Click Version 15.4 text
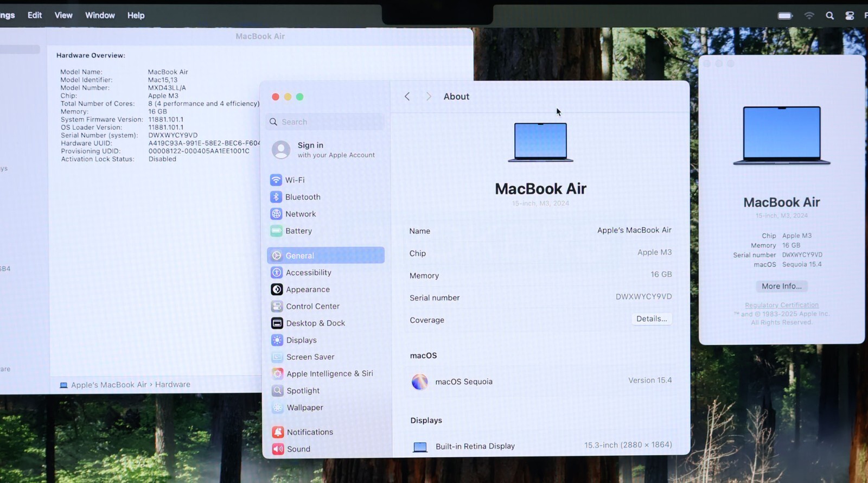 click(650, 380)
